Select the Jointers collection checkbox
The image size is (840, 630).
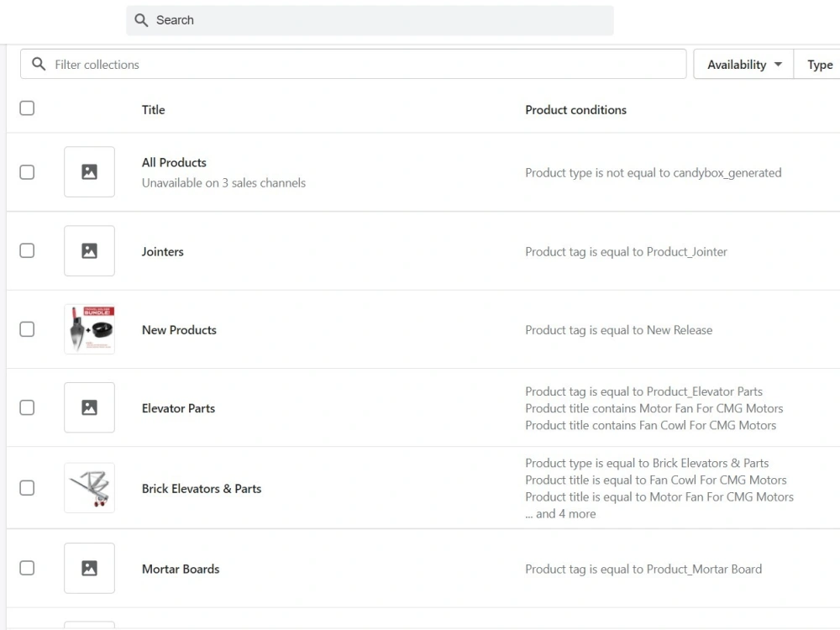tap(27, 250)
